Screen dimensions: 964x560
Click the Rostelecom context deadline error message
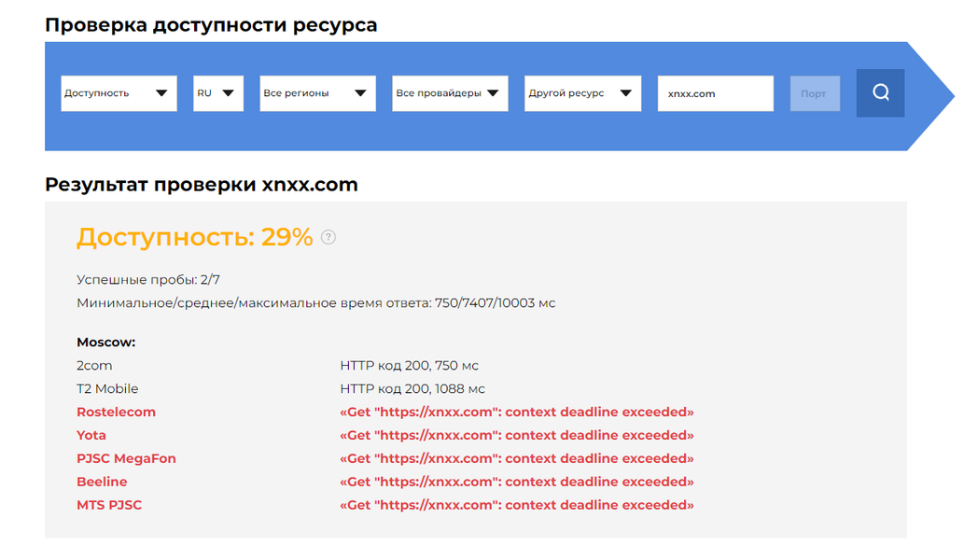[x=517, y=412]
